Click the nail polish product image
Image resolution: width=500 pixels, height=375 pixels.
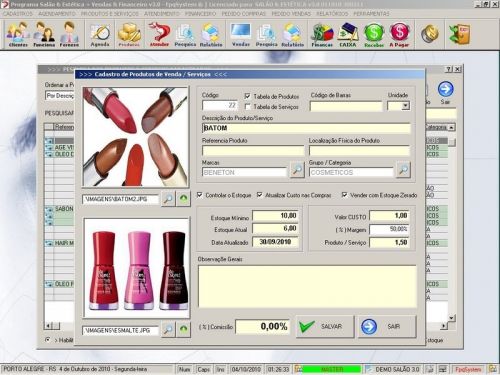coord(137,268)
